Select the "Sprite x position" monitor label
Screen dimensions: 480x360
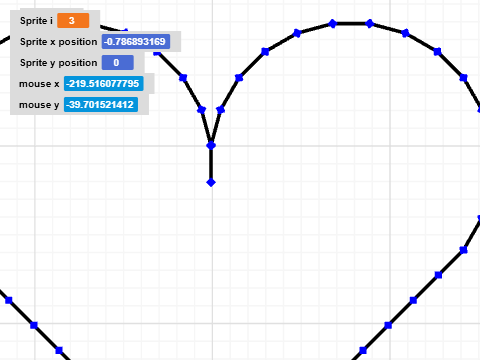58,42
